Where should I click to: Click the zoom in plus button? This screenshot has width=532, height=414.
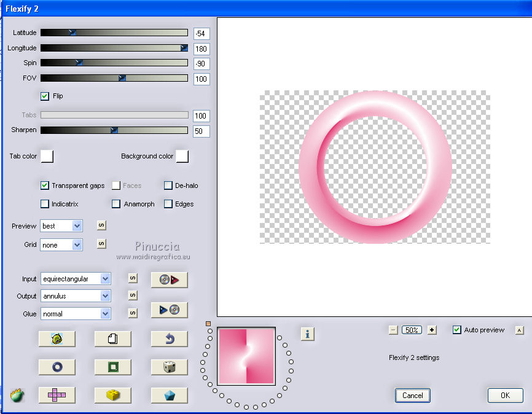point(432,330)
